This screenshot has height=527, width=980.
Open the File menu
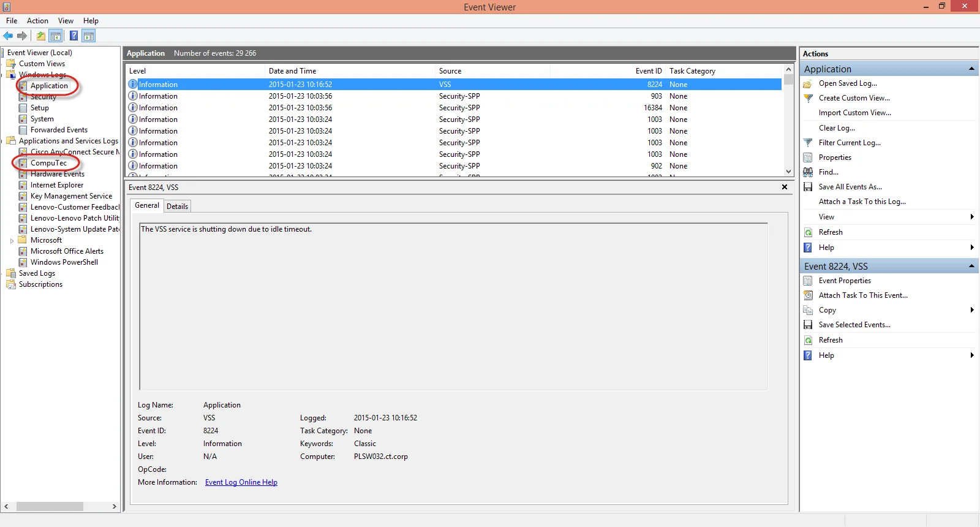pyautogui.click(x=12, y=21)
